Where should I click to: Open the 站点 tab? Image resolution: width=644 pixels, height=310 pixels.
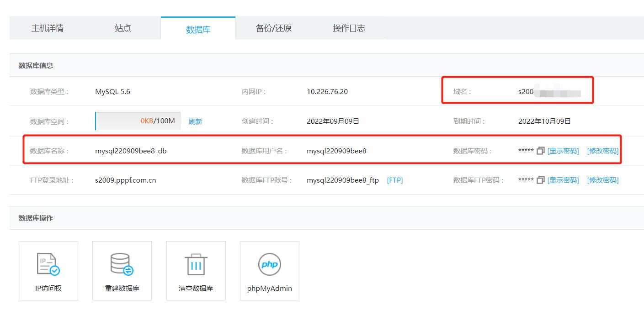[122, 28]
